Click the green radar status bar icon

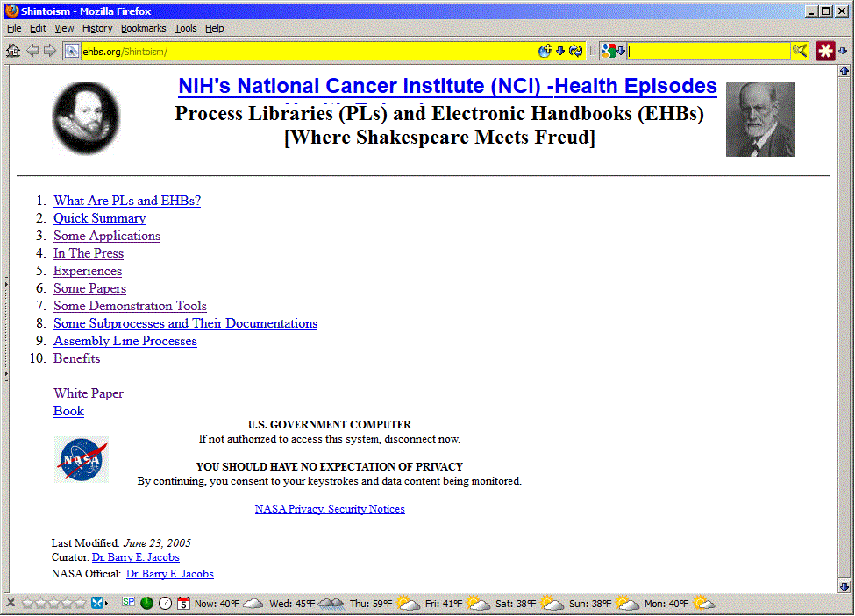(146, 603)
